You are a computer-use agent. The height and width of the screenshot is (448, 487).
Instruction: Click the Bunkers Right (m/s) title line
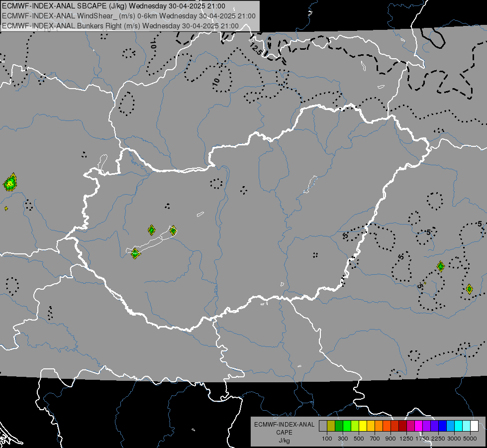(120, 26)
